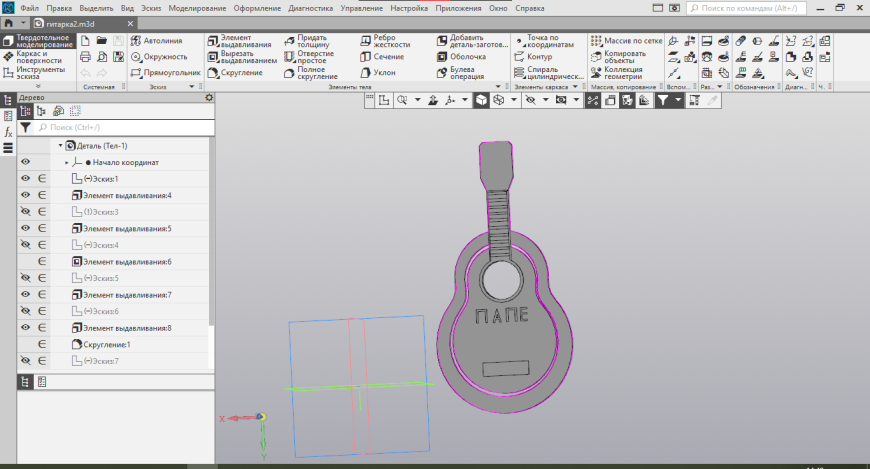Screen dimensions: 870x469
Task: Collapse the Деталь (Тел-1) tree node
Action: pyautogui.click(x=60, y=146)
